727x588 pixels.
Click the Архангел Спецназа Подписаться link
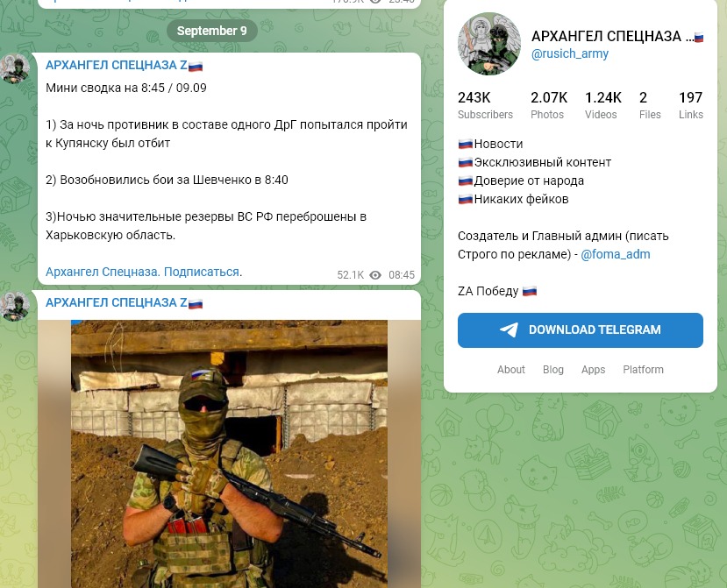(x=143, y=272)
